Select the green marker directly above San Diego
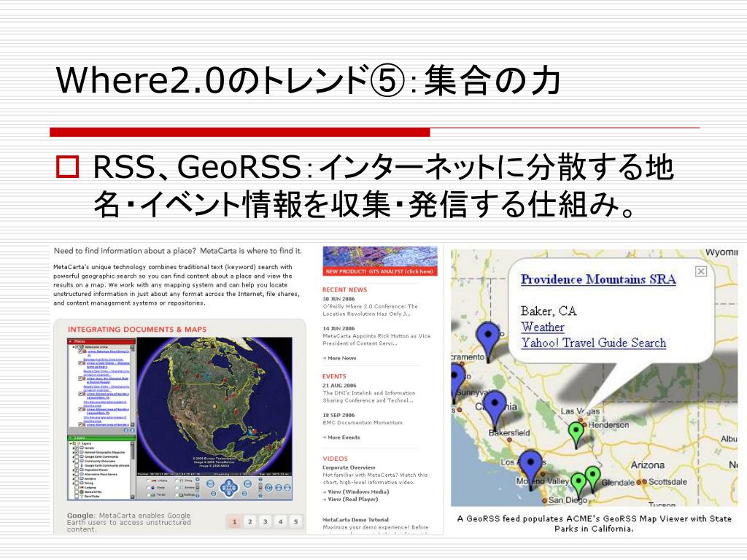This screenshot has width=747, height=560. [578, 485]
